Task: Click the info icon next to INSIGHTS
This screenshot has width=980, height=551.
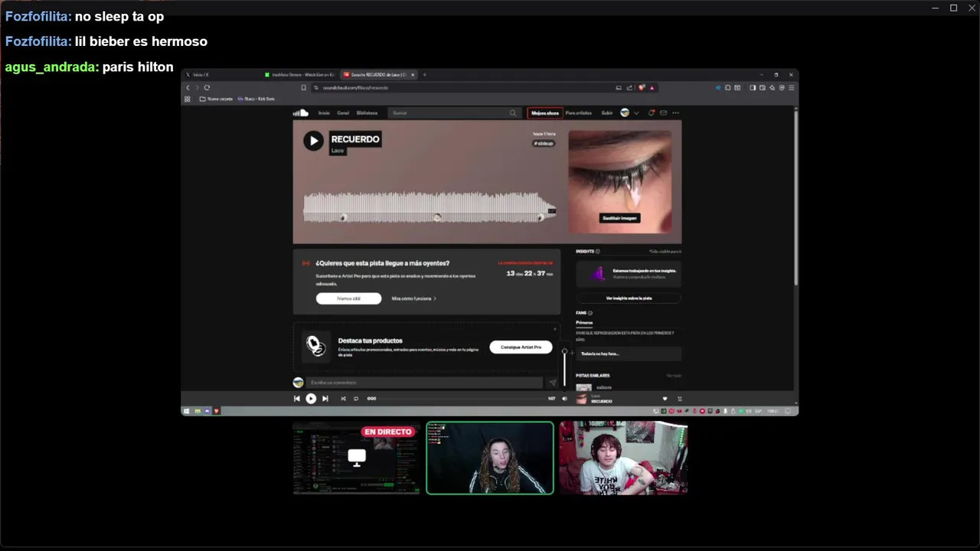Action: tap(598, 252)
